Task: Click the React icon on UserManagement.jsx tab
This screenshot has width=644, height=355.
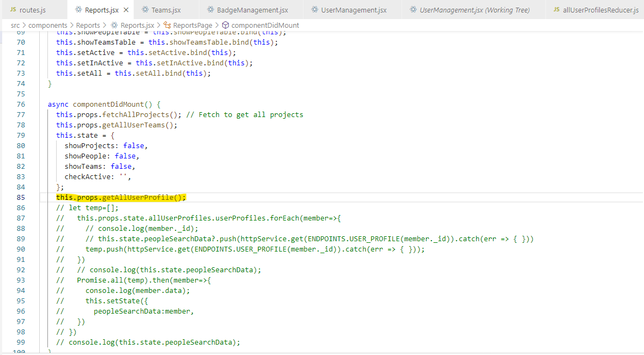Action: [314, 9]
